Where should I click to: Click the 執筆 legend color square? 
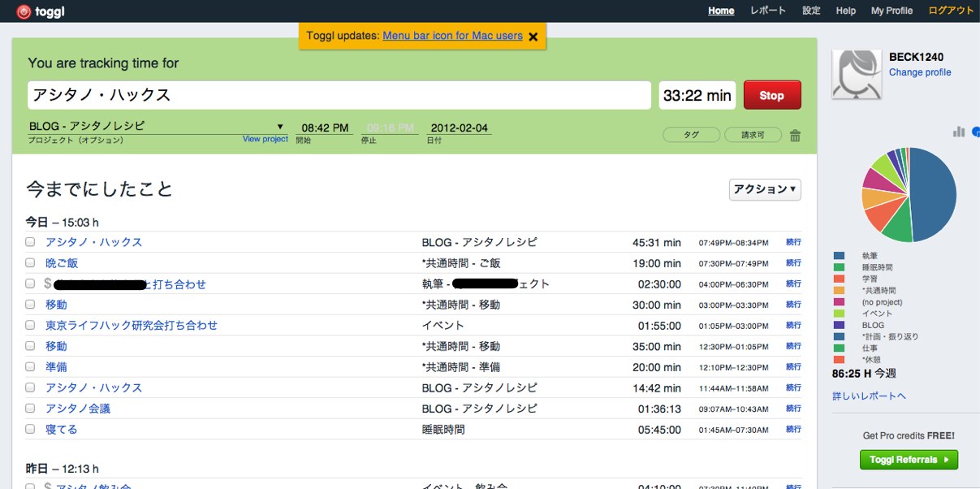click(x=839, y=256)
